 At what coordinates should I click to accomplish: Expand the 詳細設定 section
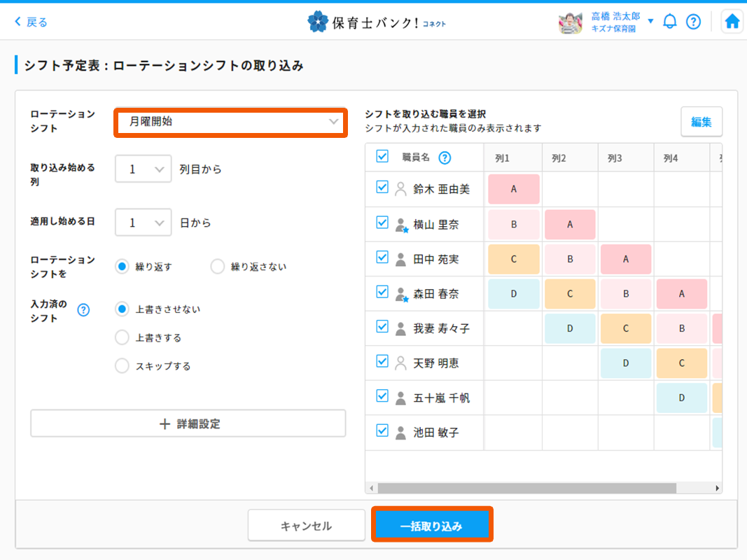188,423
